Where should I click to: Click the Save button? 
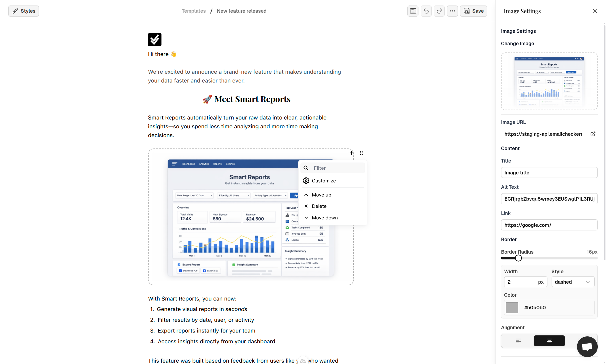(473, 11)
